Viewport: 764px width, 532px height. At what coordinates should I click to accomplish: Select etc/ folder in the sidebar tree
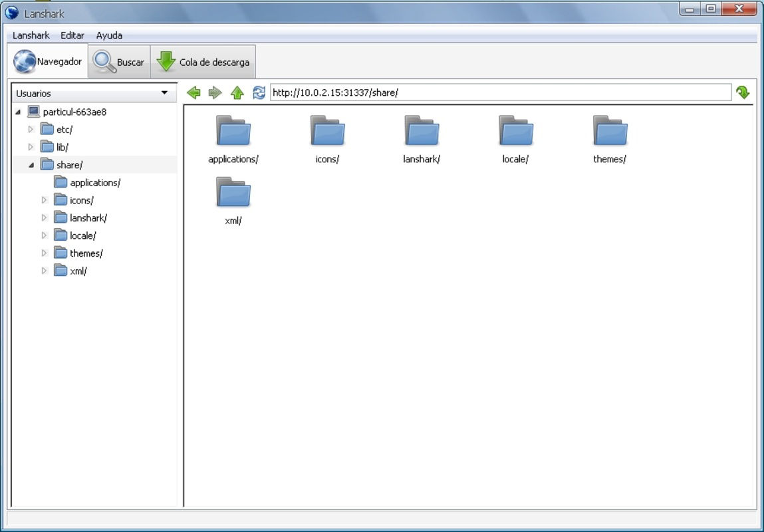pos(57,130)
